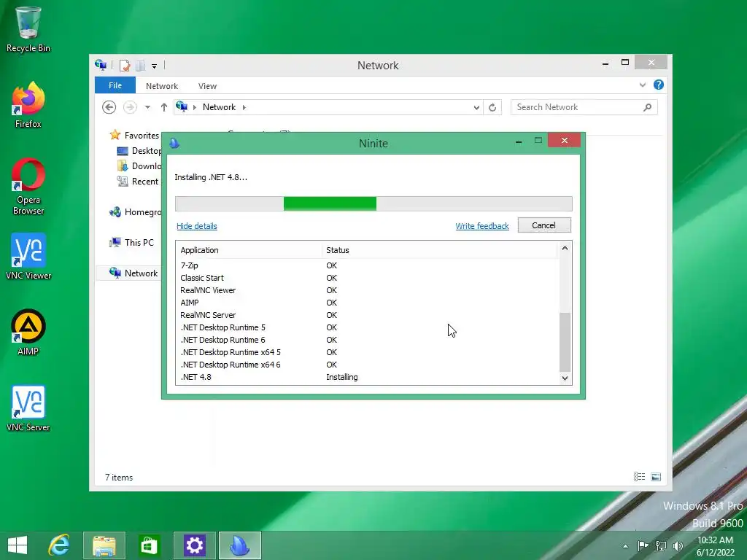Viewport: 747px width, 560px height.
Task: Show hidden system tray icons
Action: [625, 546]
